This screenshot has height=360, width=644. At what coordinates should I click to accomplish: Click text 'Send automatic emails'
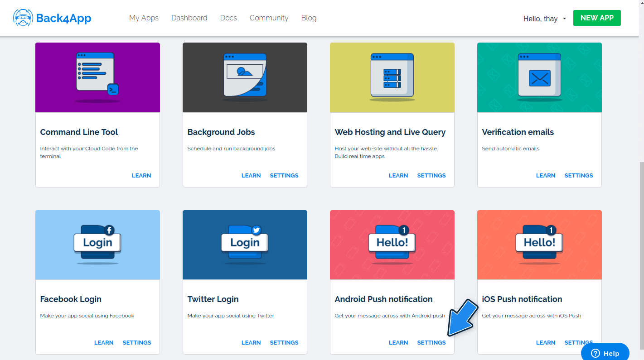tap(511, 149)
